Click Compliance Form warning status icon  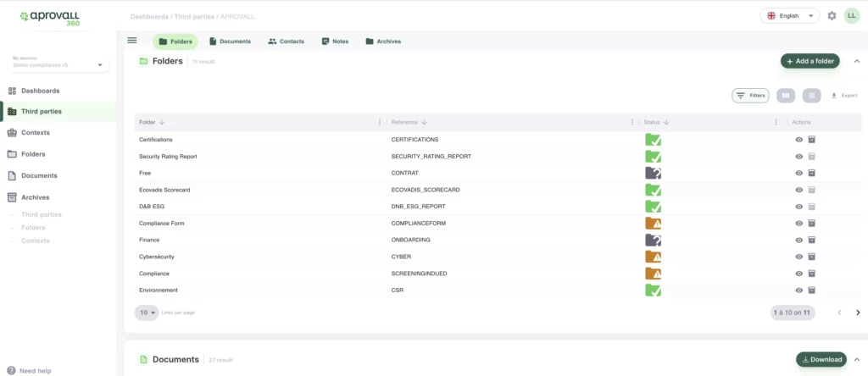[654, 224]
